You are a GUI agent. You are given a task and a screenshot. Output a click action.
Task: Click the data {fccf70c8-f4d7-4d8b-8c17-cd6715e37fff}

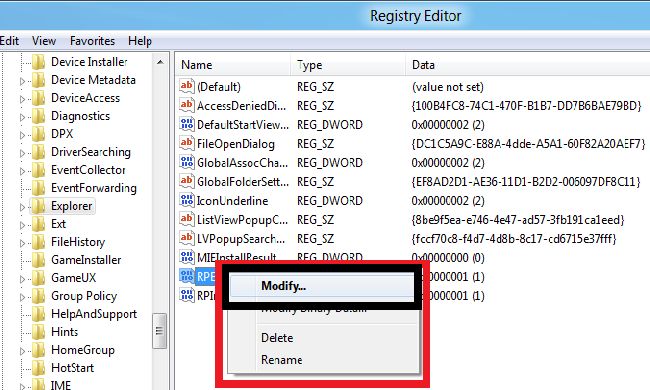point(514,239)
